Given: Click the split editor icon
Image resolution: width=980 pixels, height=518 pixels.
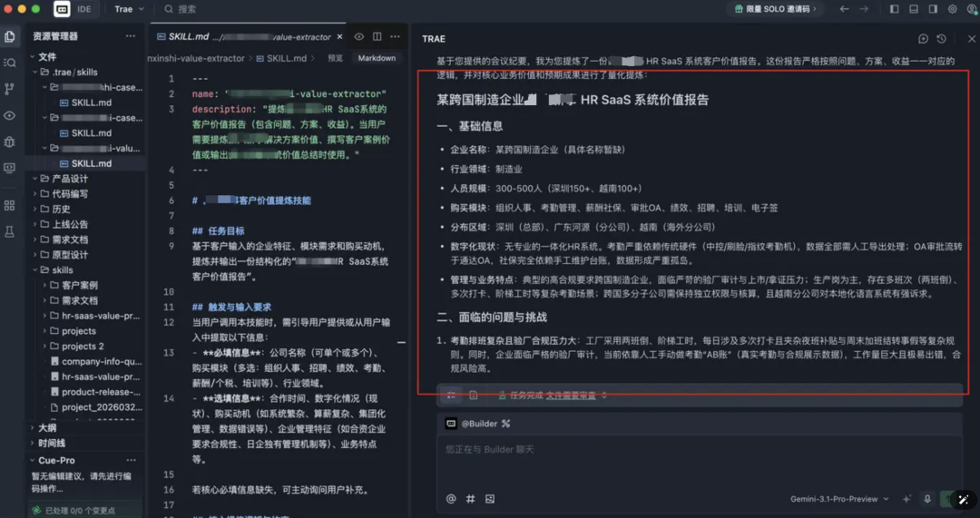Looking at the screenshot, I should coord(377,37).
